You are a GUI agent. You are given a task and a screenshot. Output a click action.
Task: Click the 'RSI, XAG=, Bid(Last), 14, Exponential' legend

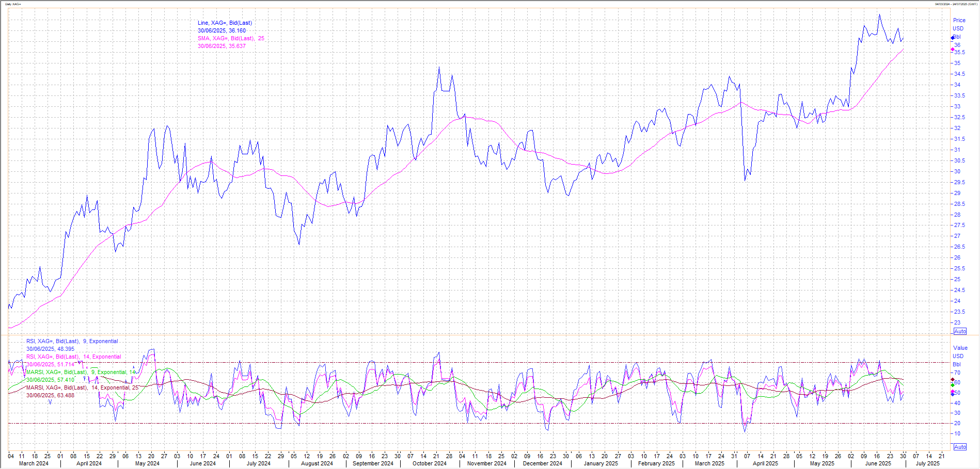click(x=74, y=357)
